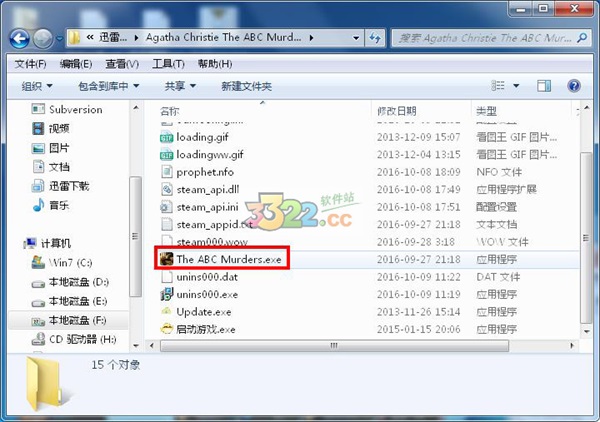
Task: Select the prophet.nfo file icon
Action: coord(166,172)
